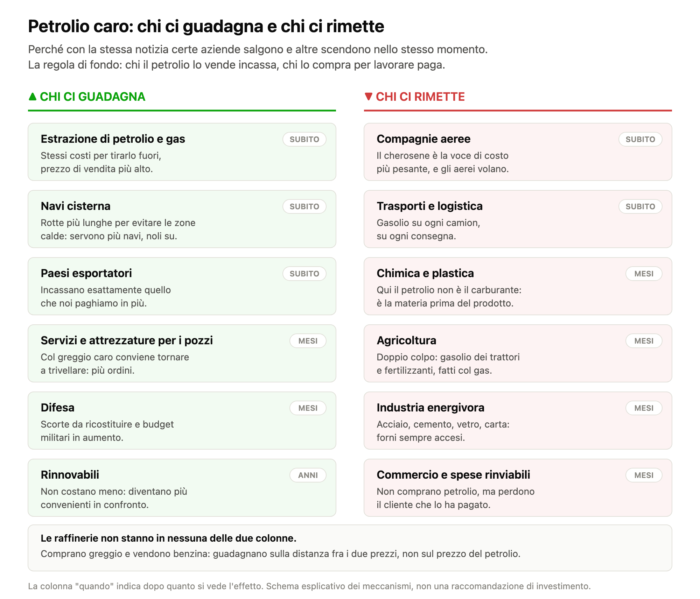
Task: Select the Commercio e spese rinviabili heading
Action: pyautogui.click(x=453, y=475)
